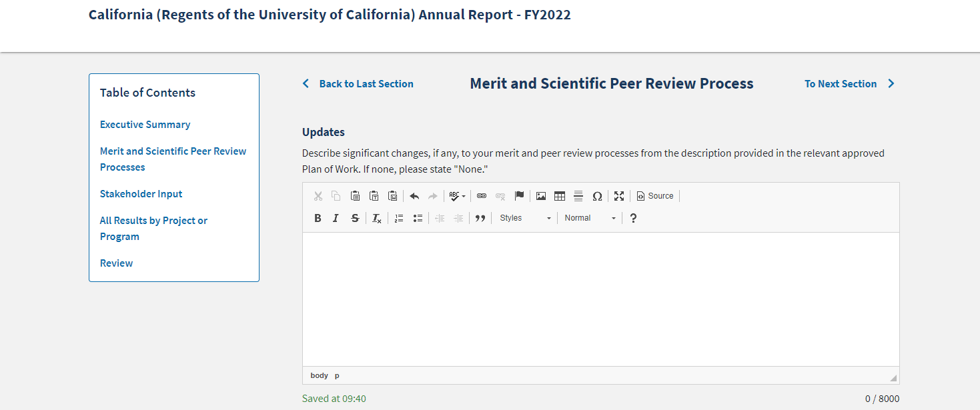Image resolution: width=980 pixels, height=410 pixels.
Task: Click the Undo arrow in editor toolbar
Action: [x=414, y=196]
